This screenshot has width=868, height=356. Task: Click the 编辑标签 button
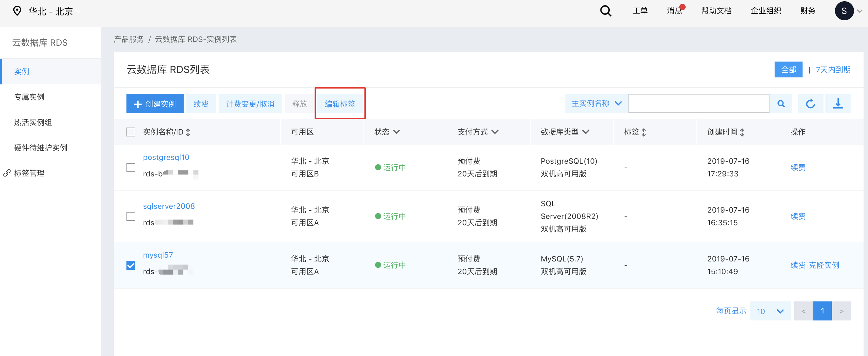pyautogui.click(x=340, y=104)
